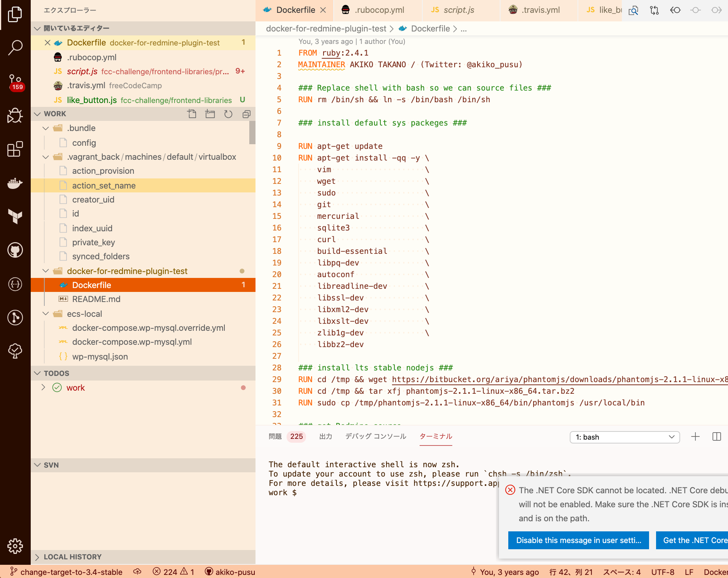Collapse the open editors section
The image size is (728, 578).
37,28
